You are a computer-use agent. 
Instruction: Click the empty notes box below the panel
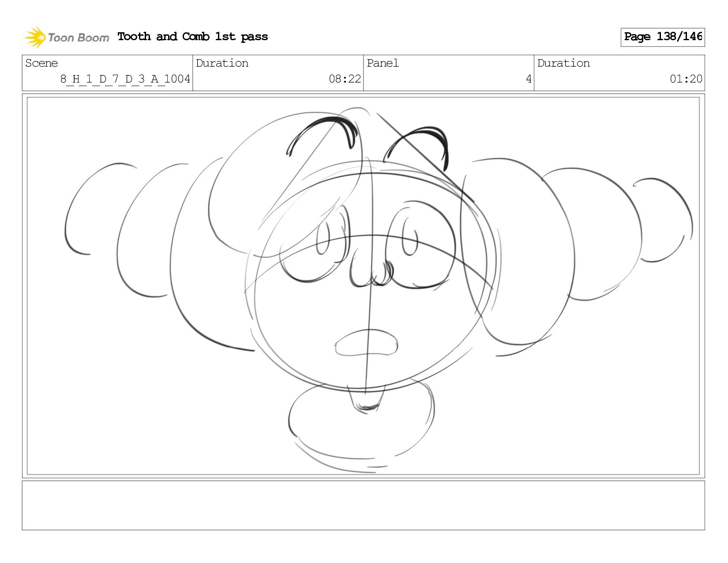click(364, 506)
